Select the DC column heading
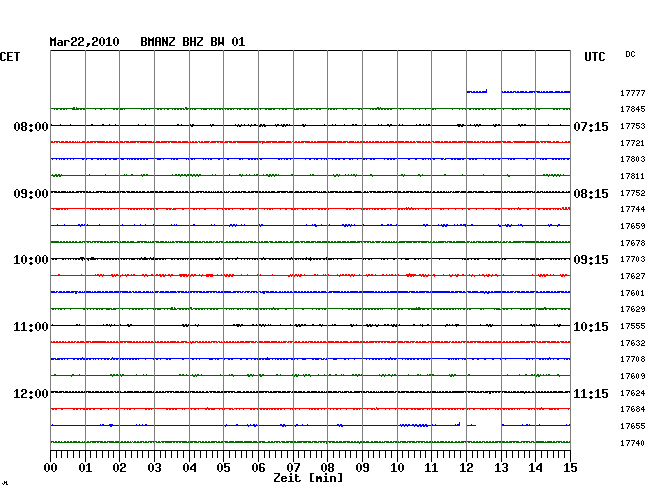This screenshot has width=650, height=494. (630, 54)
